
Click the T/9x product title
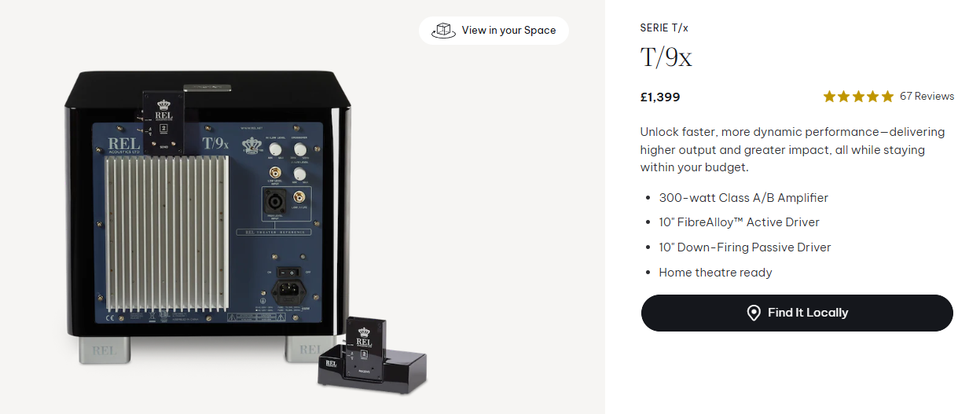(x=666, y=58)
